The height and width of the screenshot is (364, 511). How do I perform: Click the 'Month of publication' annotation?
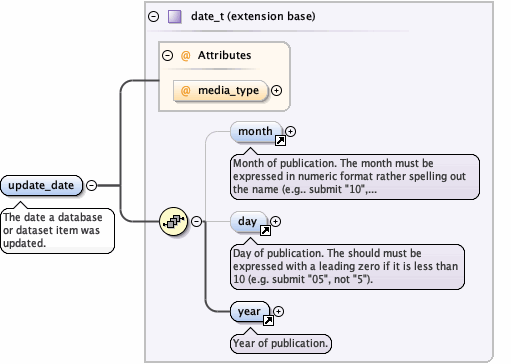[355, 177]
